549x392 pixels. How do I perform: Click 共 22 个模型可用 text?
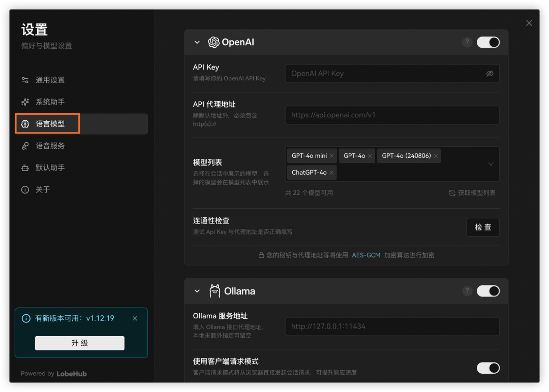pyautogui.click(x=309, y=193)
